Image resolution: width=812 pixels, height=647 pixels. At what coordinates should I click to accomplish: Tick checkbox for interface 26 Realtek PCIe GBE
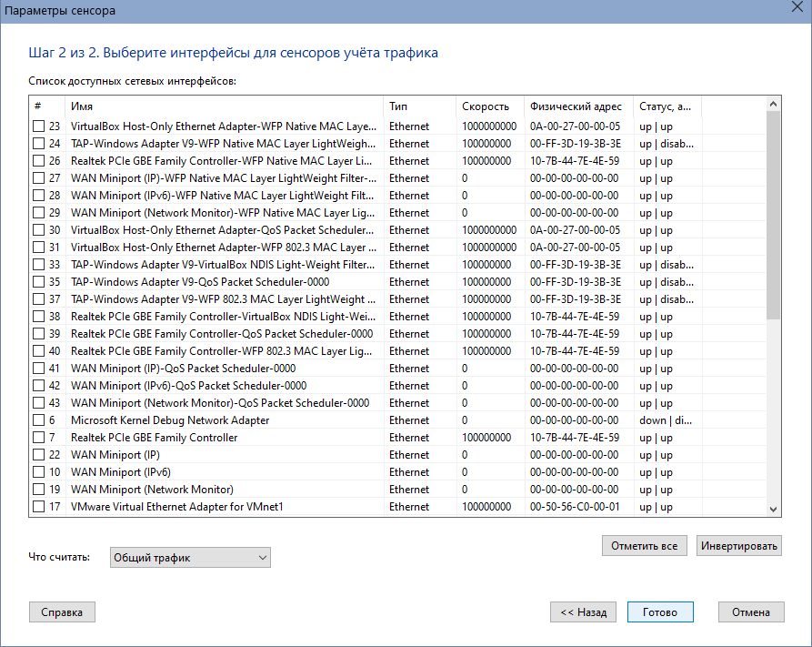[x=39, y=161]
